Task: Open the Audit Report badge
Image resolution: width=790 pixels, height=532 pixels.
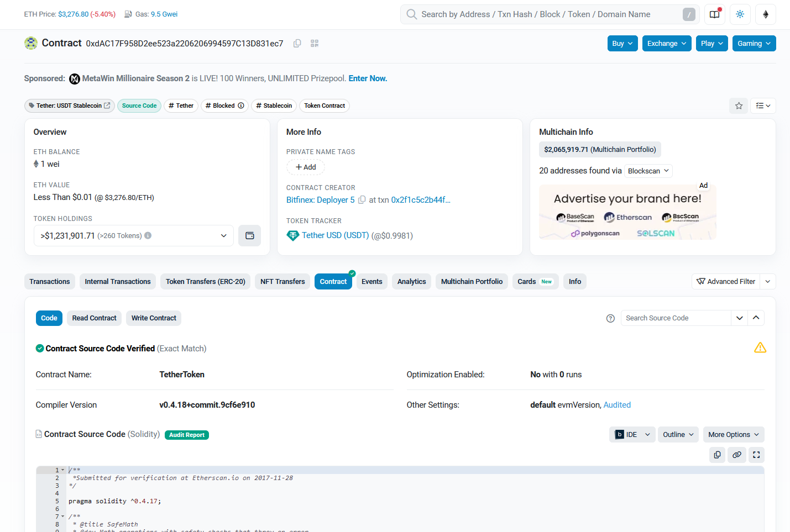Action: [186, 435]
